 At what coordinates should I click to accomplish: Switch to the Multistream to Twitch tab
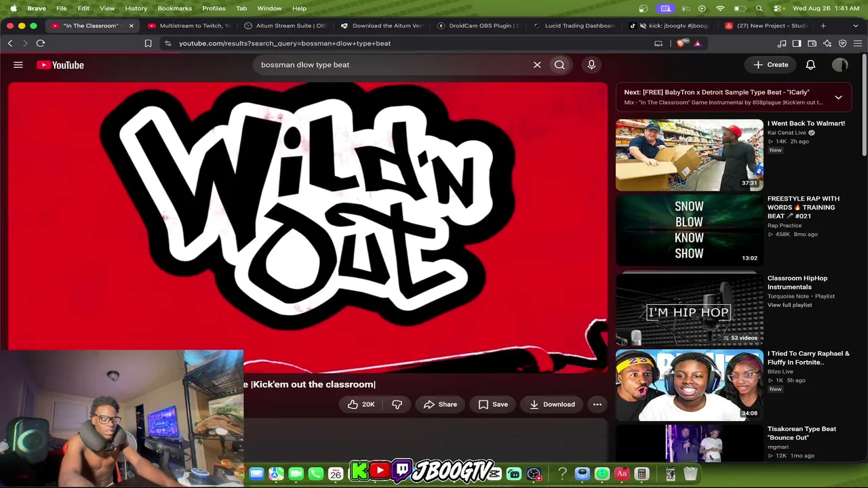pos(189,26)
